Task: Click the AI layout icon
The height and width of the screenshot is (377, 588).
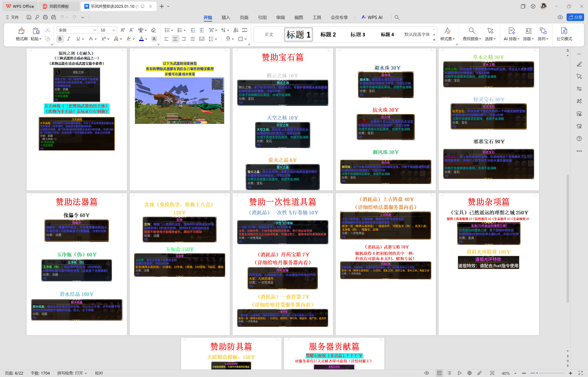Action: click(x=511, y=31)
